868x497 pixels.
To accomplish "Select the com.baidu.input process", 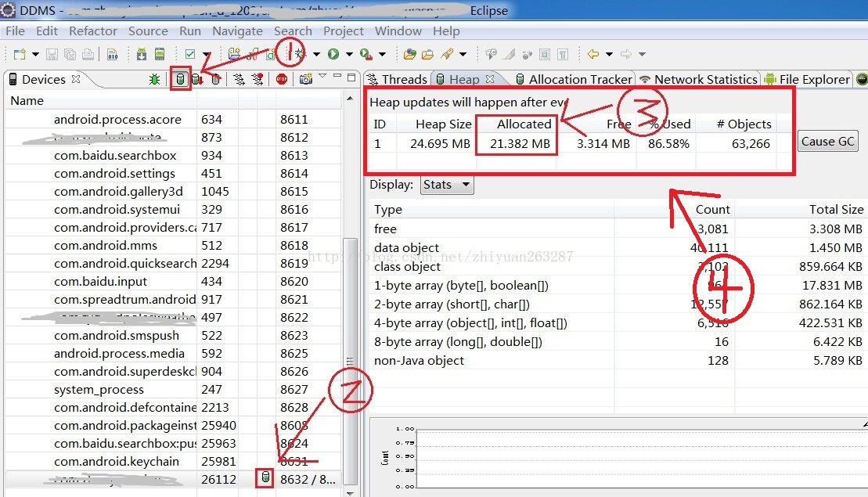I will [x=173, y=282].
